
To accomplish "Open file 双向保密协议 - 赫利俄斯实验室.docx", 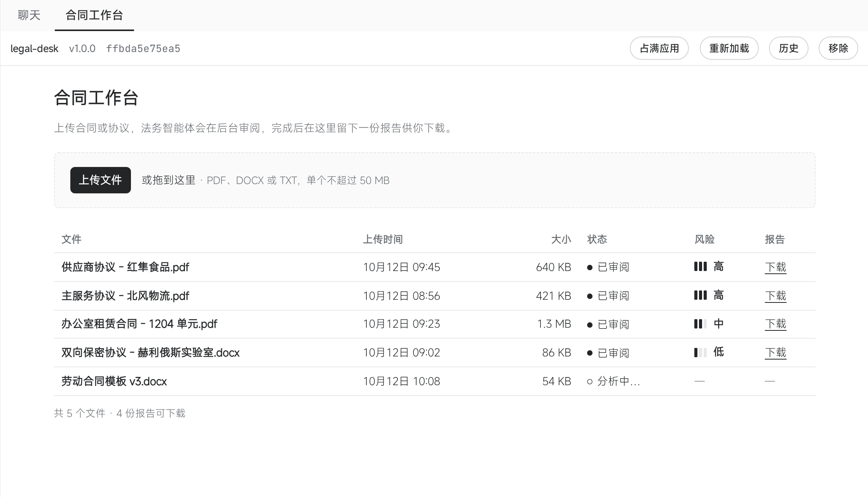I will [150, 353].
